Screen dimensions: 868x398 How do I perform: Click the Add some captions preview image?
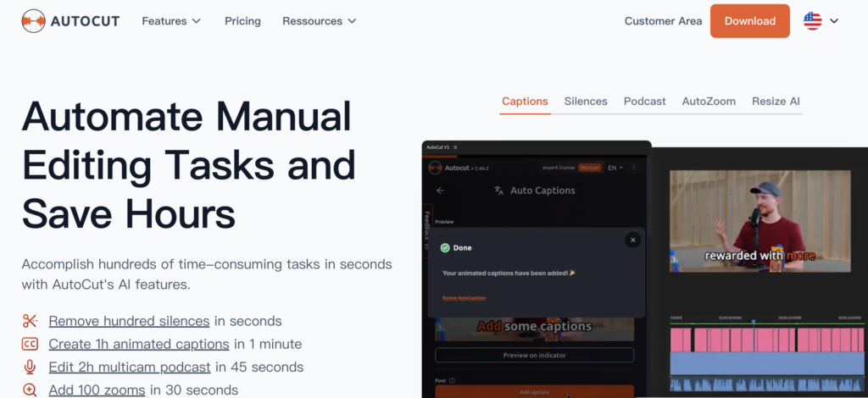coord(534,329)
